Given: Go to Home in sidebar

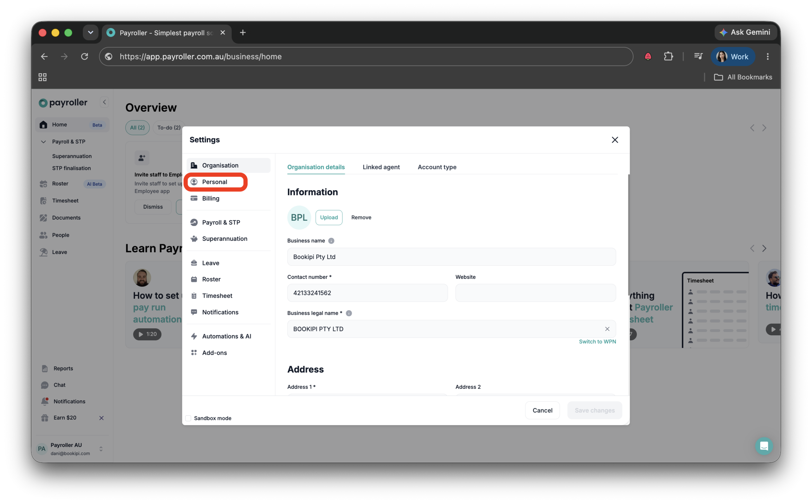Looking at the screenshot, I should point(72,125).
